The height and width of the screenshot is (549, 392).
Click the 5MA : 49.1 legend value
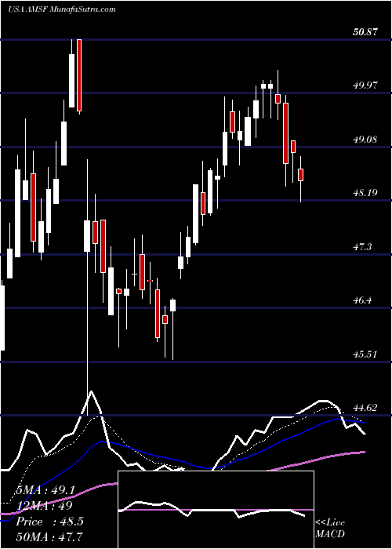click(x=45, y=490)
